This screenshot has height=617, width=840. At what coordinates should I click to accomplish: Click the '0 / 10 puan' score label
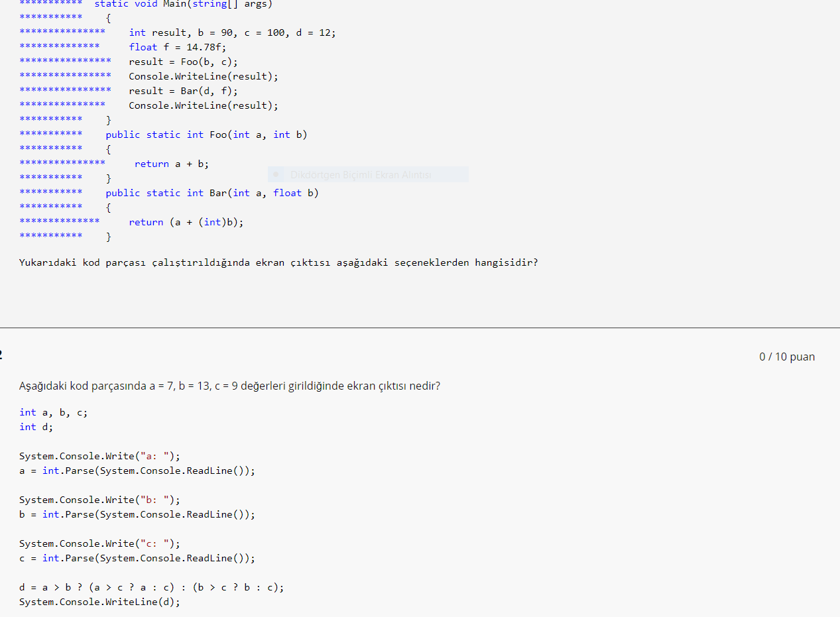787,357
